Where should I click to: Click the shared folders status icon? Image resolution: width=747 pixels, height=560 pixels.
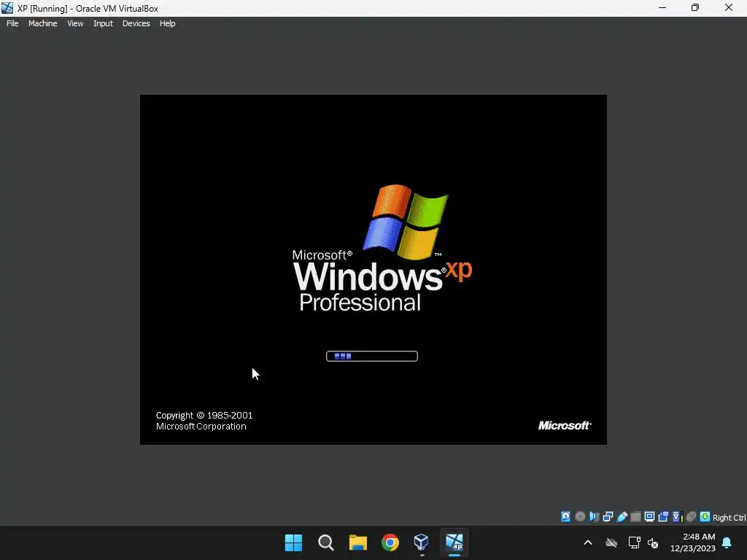[635, 517]
